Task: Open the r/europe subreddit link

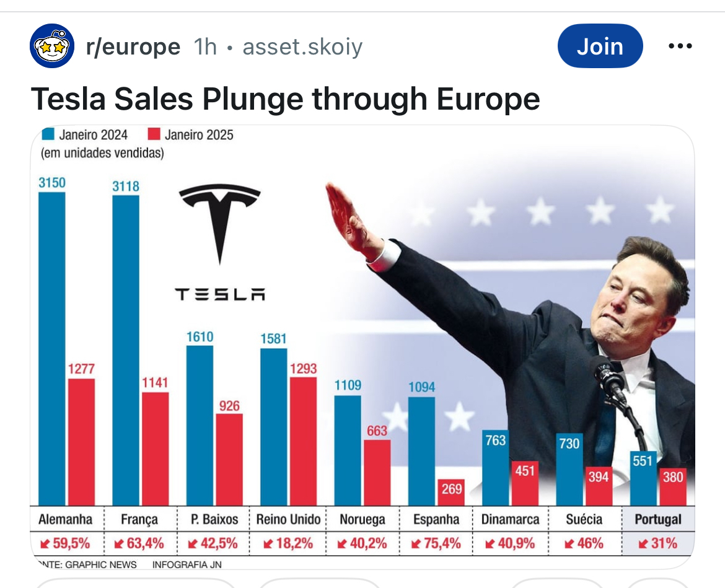Action: pos(133,46)
